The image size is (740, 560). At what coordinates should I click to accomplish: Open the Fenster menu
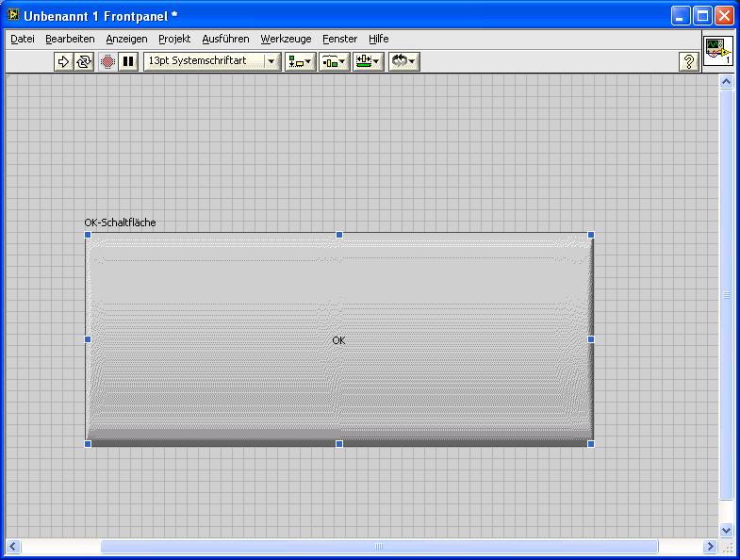(x=339, y=39)
